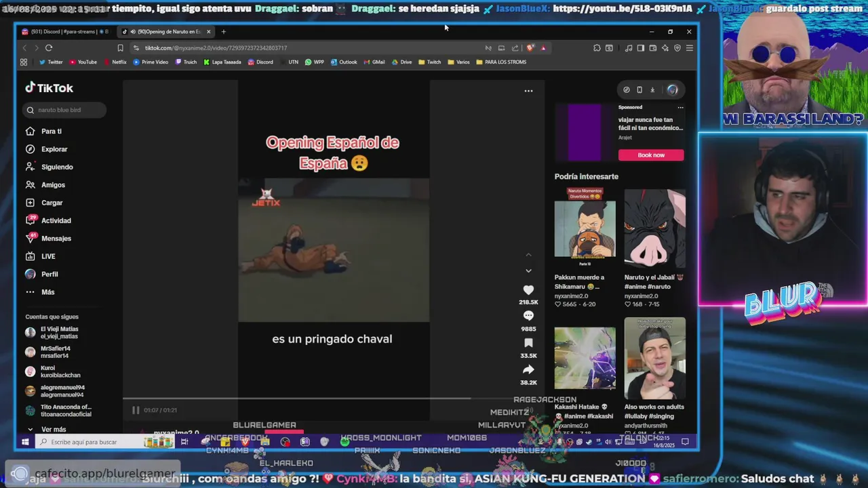868x488 pixels.
Task: Open the Brave shields icon
Action: tap(530, 47)
